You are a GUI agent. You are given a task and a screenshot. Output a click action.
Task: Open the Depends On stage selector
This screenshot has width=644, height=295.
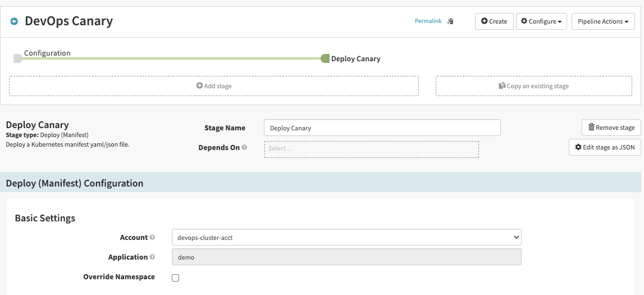371,149
